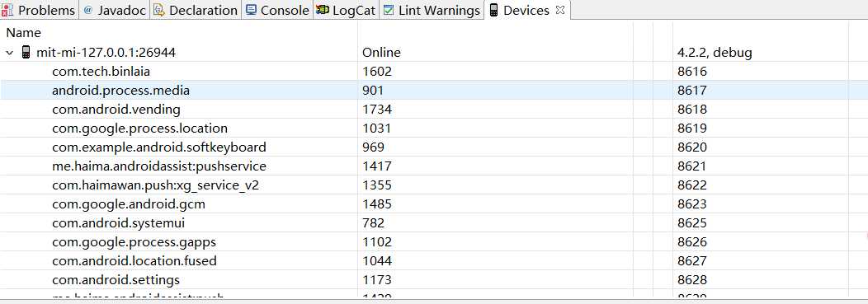The image size is (868, 304).
Task: Click the Online status cell
Action: coord(381,53)
